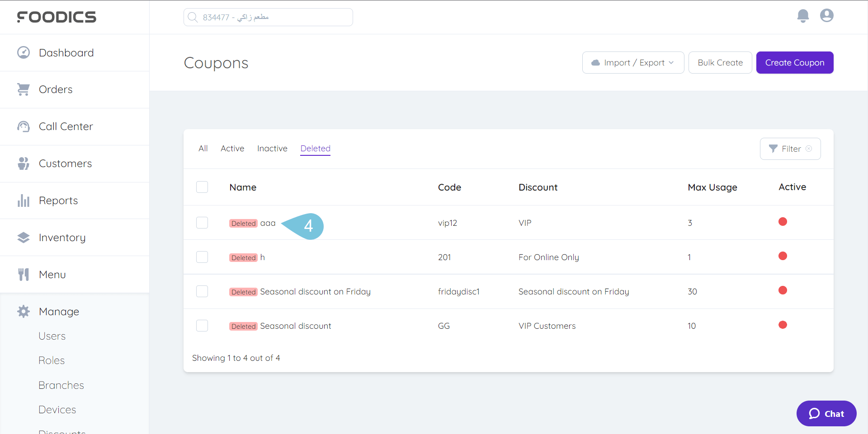Click the Active status dot for GG coupon

(783, 325)
